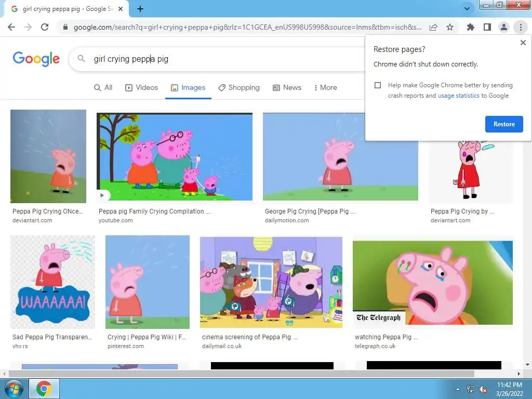Select the Images tab
This screenshot has width=532, height=399.
click(188, 87)
